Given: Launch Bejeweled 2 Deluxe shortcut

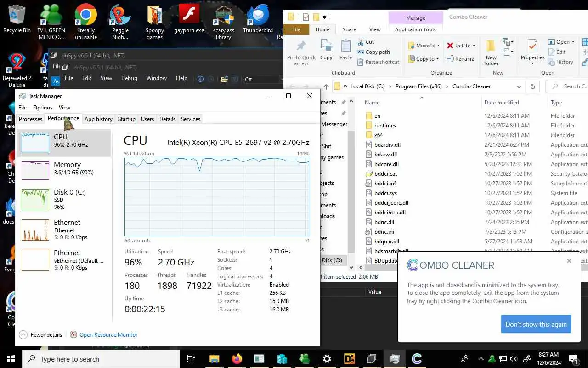Looking at the screenshot, I should pos(17,70).
